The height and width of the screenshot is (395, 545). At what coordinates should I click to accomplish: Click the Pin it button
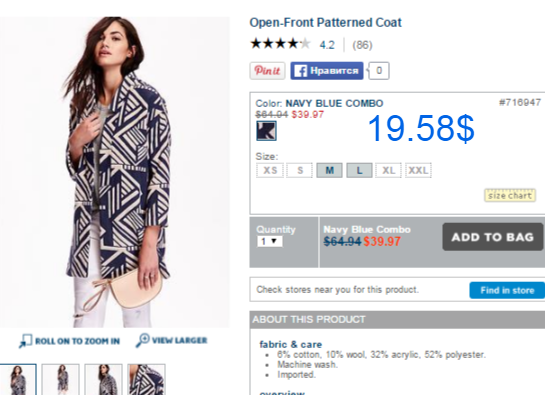coord(267,71)
